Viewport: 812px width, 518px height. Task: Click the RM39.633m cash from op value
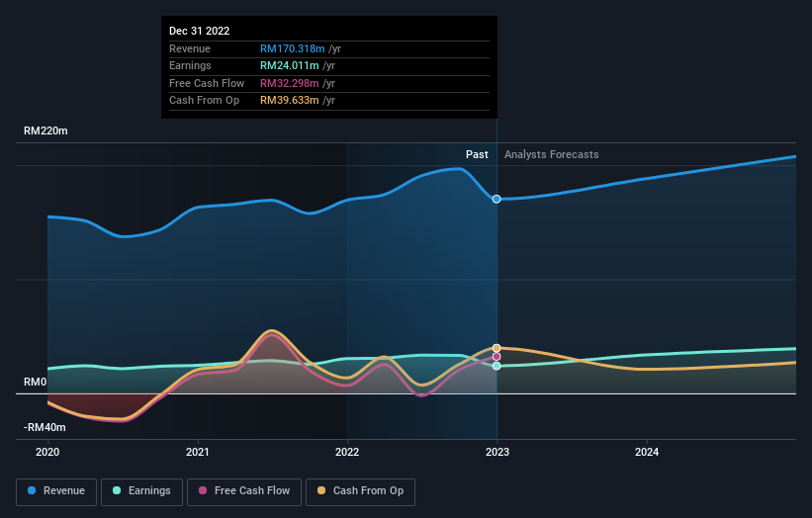click(290, 101)
